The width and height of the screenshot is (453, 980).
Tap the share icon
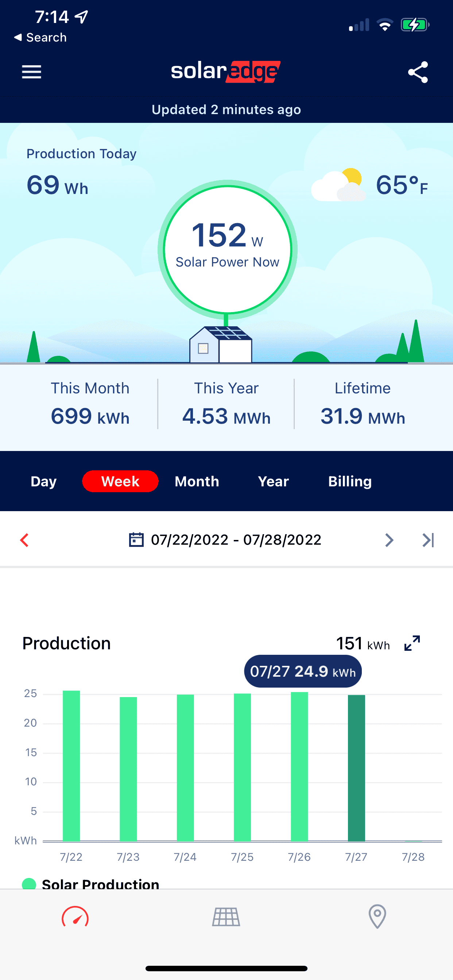pos(418,72)
